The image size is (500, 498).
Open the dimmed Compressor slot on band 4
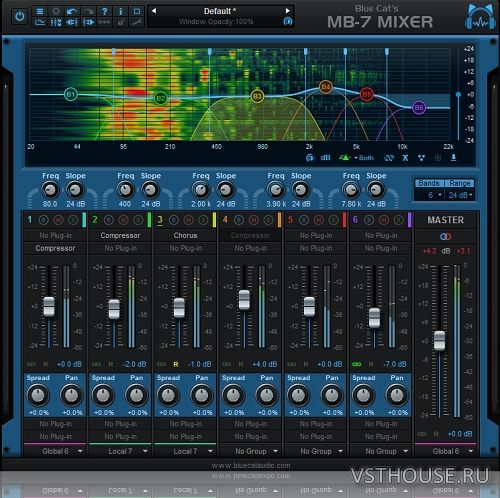coord(250,235)
